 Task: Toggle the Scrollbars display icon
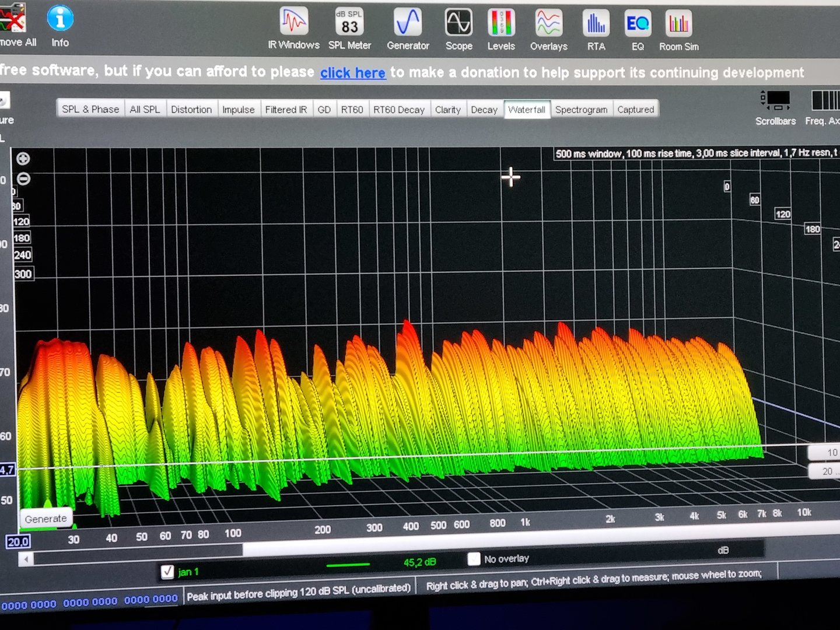tap(775, 100)
